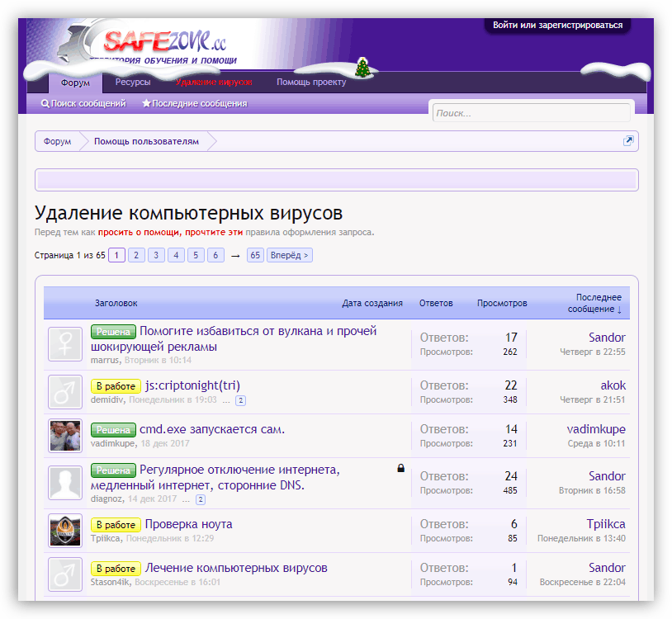
Task: Go to page 4
Action: (176, 255)
